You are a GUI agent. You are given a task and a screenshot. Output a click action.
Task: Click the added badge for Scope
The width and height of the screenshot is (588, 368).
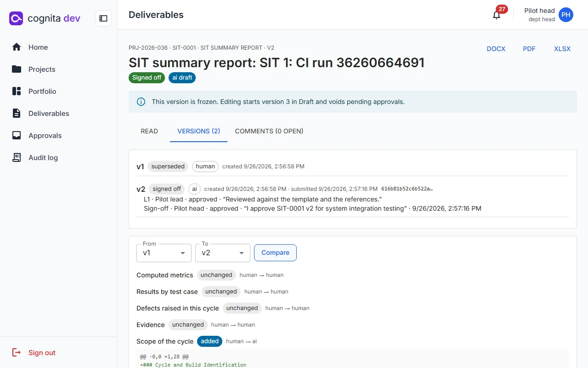(210, 341)
